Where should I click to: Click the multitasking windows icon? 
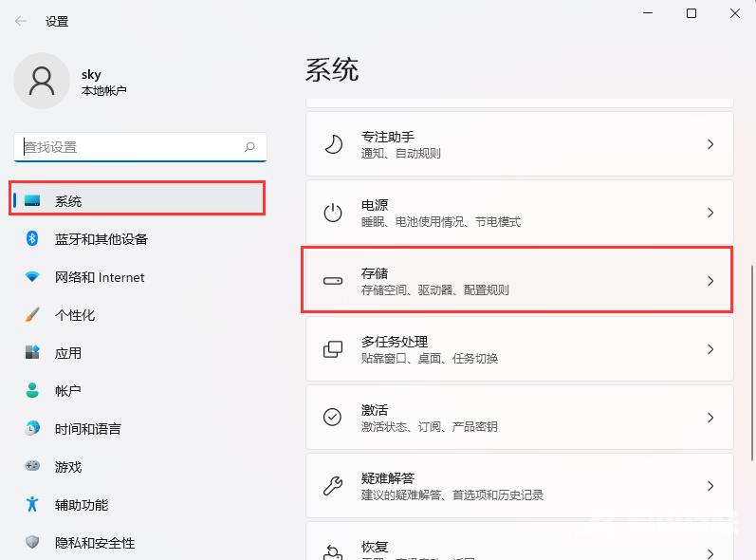pos(333,349)
